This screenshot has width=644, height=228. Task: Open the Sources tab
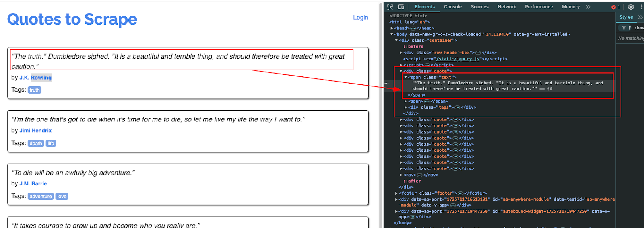pyautogui.click(x=479, y=7)
